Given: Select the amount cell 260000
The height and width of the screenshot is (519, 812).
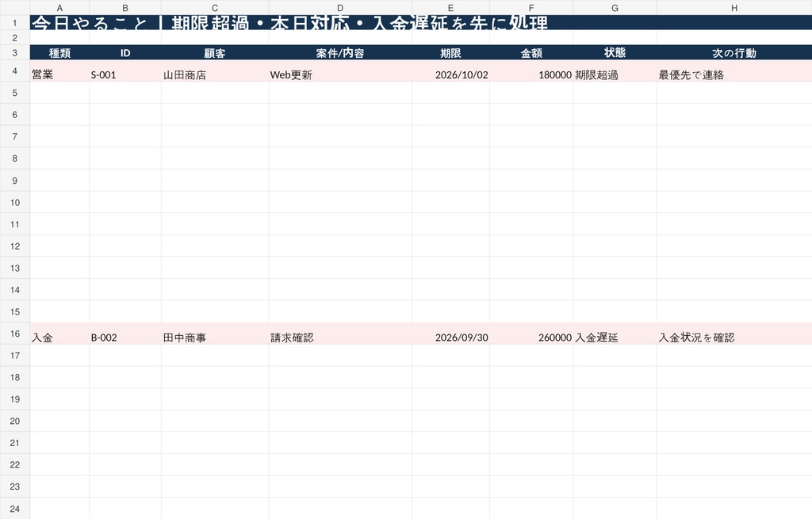Looking at the screenshot, I should 531,334.
